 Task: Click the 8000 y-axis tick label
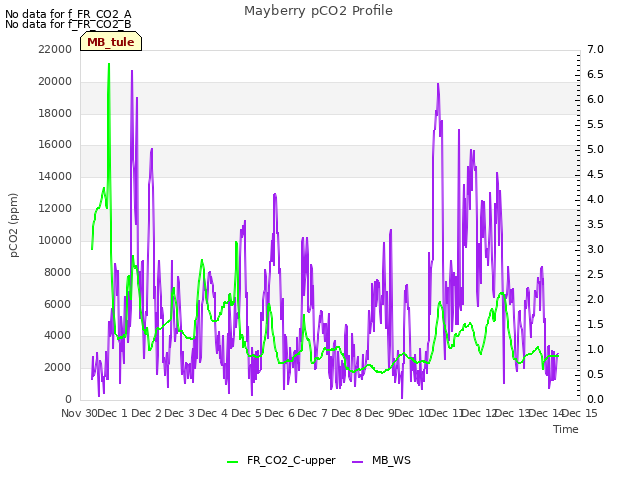pos(58,272)
